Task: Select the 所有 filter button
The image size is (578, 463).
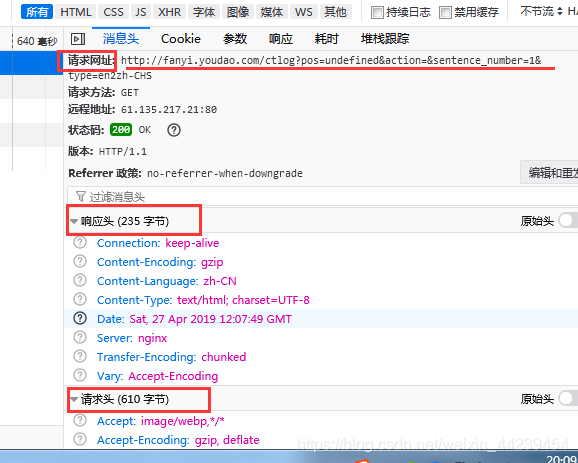Action: (37, 12)
